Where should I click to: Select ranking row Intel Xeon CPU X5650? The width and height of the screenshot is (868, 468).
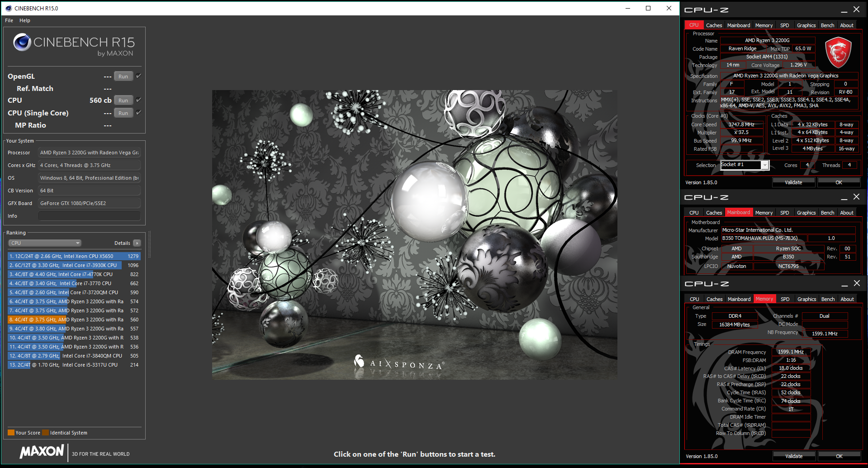pyautogui.click(x=74, y=256)
